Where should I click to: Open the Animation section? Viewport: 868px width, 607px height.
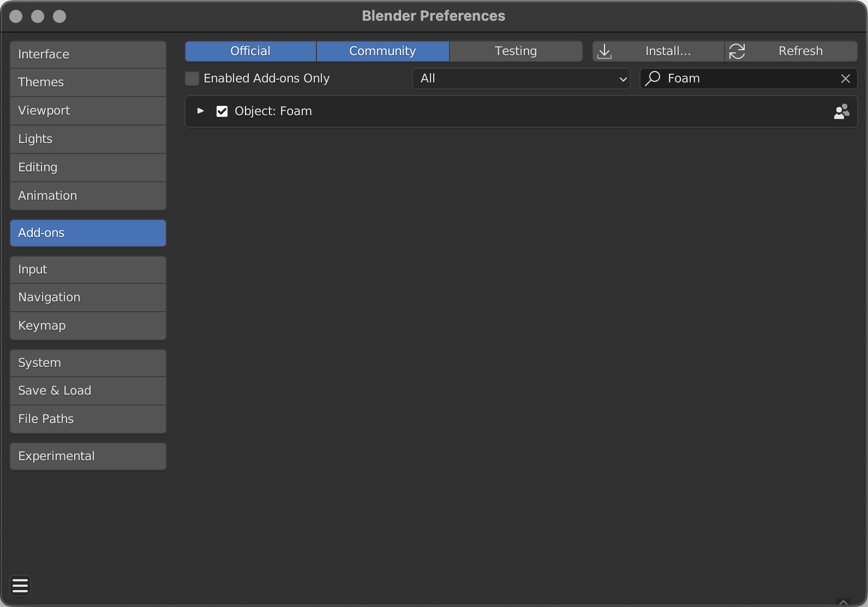88,196
